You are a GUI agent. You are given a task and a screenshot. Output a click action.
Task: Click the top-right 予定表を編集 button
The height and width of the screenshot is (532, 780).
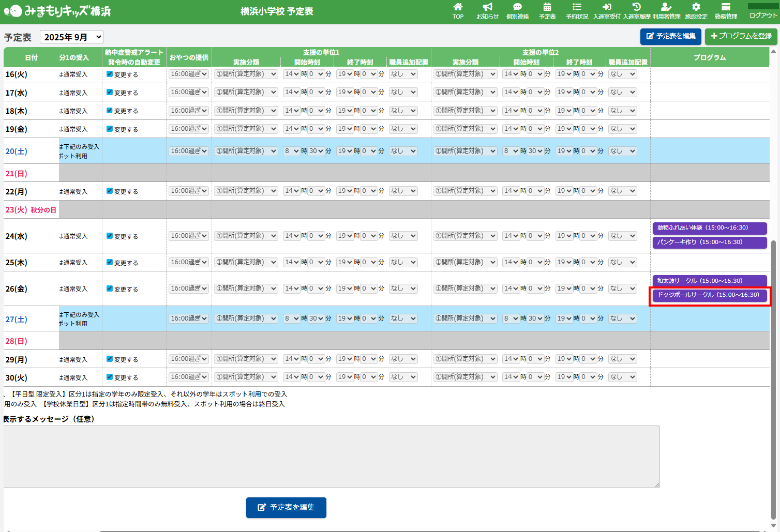670,36
